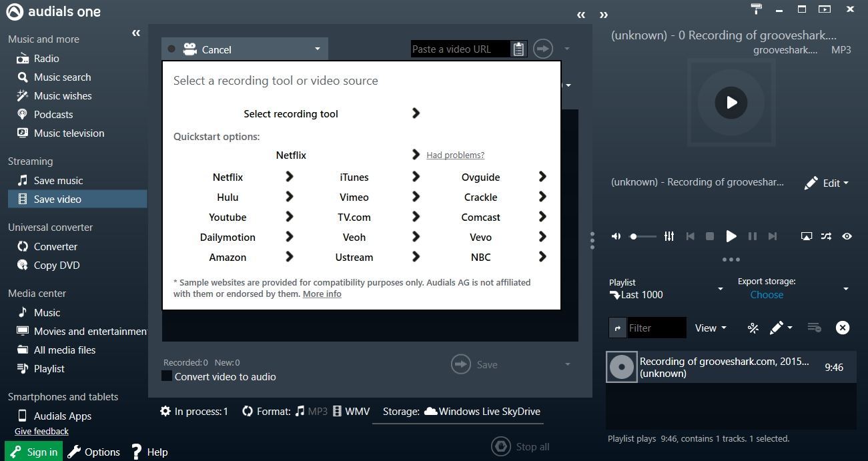Open Options
Viewport: 868px width, 461px height.
click(94, 452)
